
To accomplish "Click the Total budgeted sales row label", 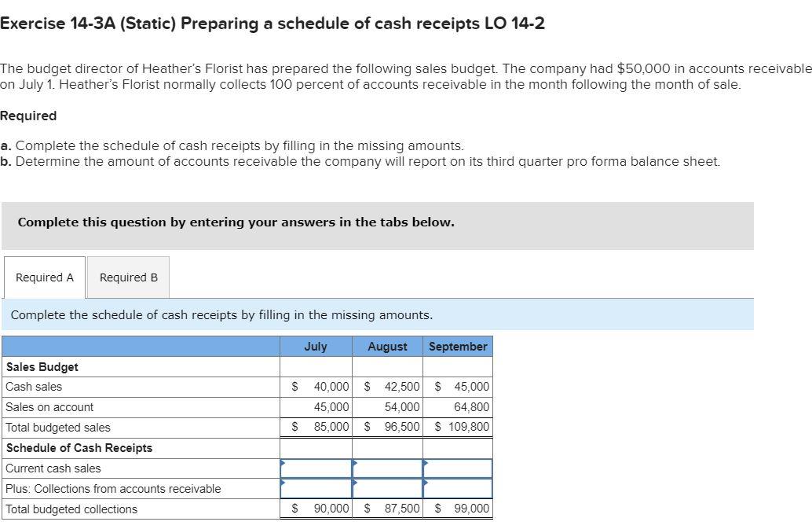I will click(58, 428).
